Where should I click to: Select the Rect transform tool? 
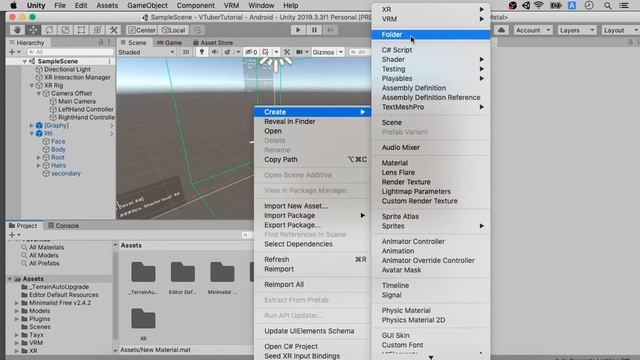click(x=82, y=30)
